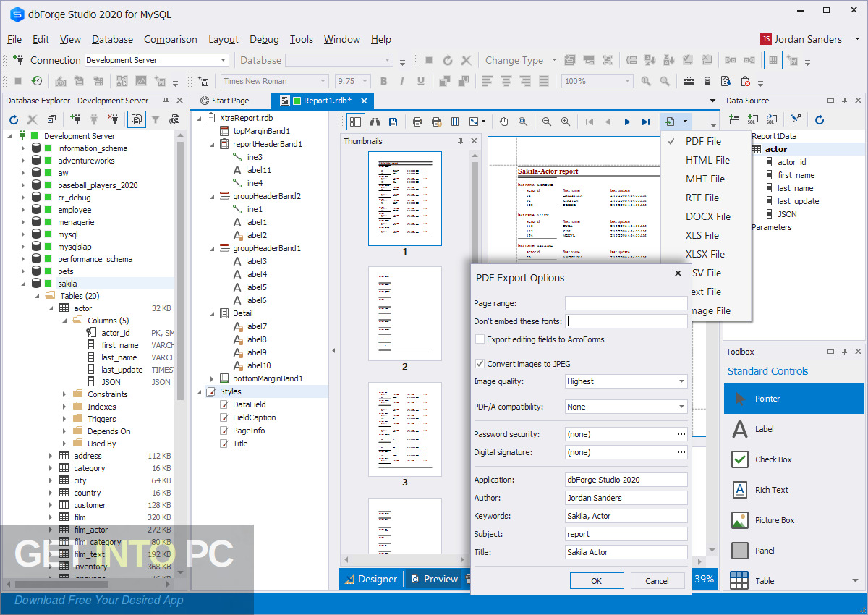
Task: Click the add table icon in Data Source panel
Action: (x=735, y=119)
